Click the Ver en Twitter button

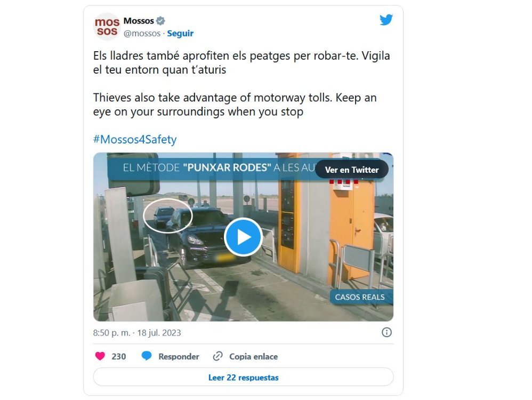(x=352, y=170)
